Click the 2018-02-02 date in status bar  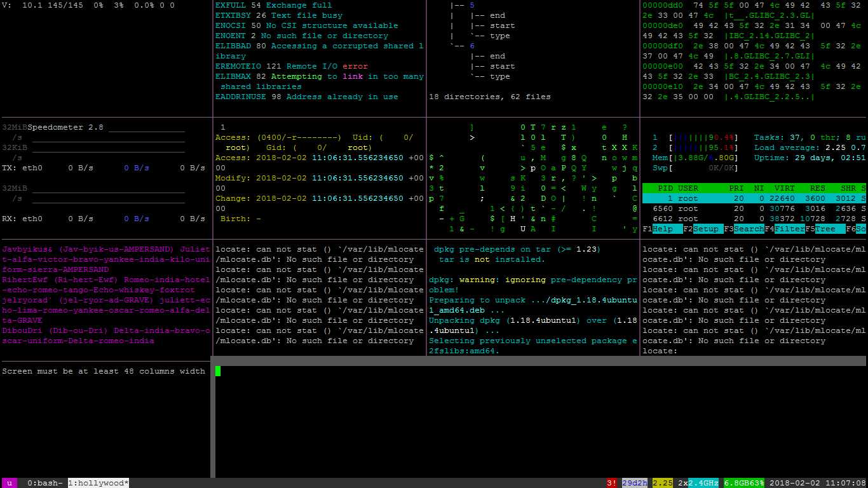click(795, 483)
